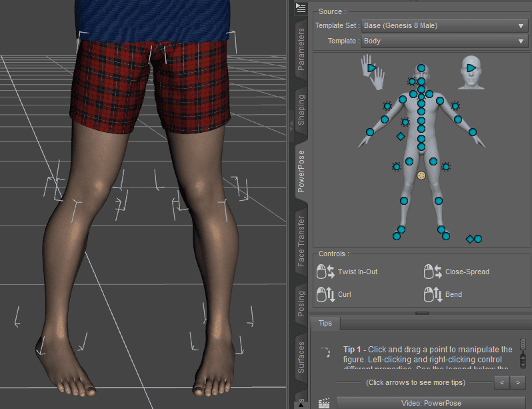Screen dimensions: 532x409
Task: Select the wrist point on diagram's right
Action: pos(473,132)
